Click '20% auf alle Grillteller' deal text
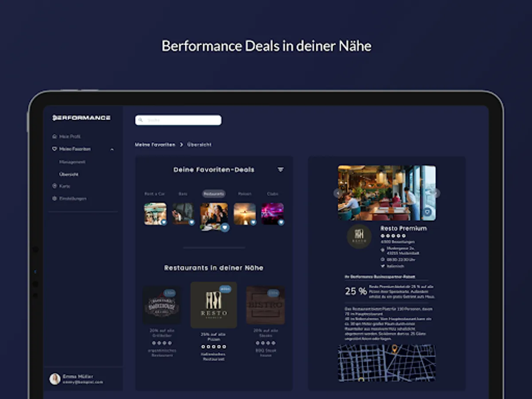This screenshot has height=399, width=532. click(161, 333)
